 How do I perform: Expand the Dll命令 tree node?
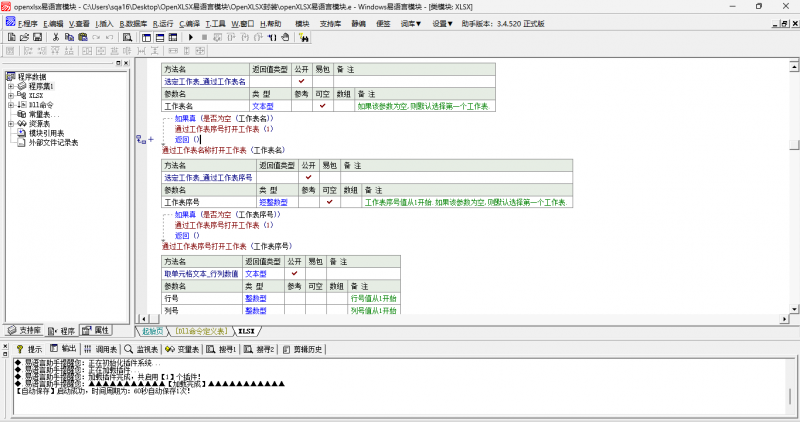(10, 105)
